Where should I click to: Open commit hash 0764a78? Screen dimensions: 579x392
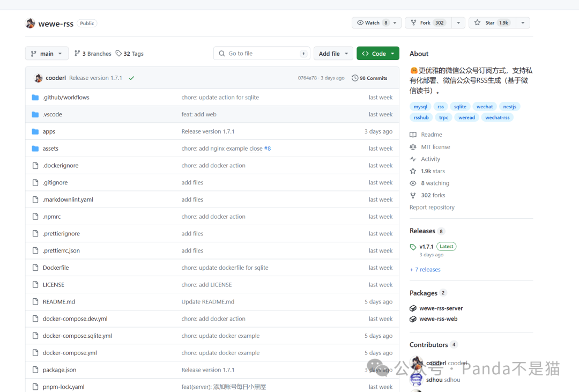tap(307, 78)
